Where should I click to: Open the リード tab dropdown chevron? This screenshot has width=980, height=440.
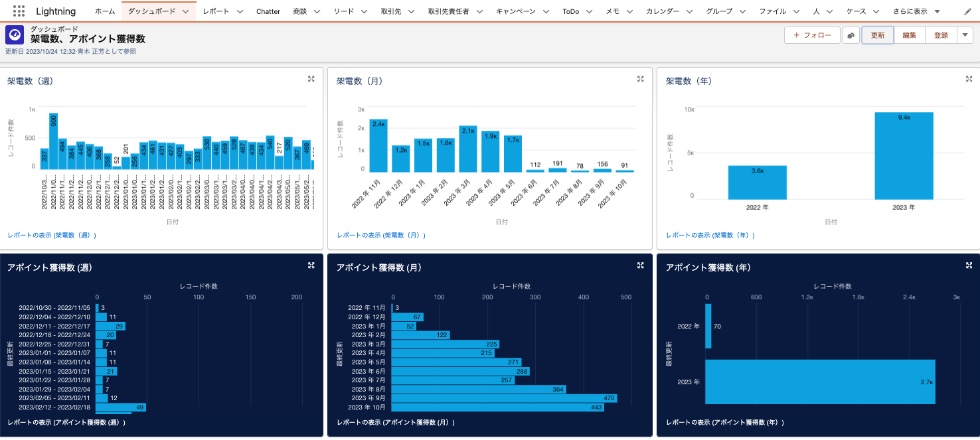pos(365,12)
